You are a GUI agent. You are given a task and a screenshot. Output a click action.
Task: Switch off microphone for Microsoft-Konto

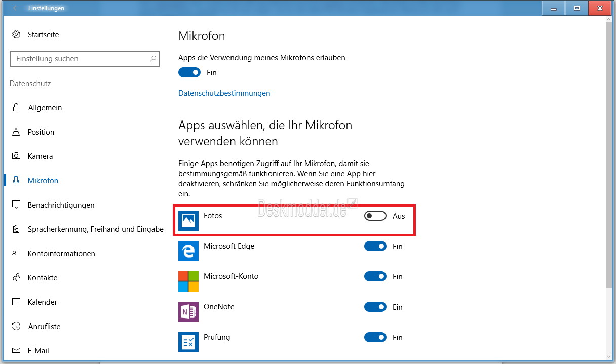pyautogui.click(x=375, y=276)
